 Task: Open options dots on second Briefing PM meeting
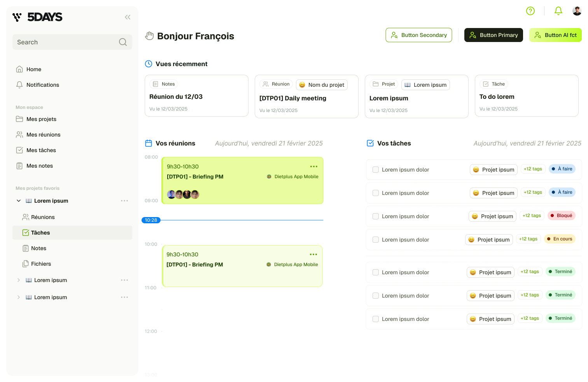[x=313, y=254]
